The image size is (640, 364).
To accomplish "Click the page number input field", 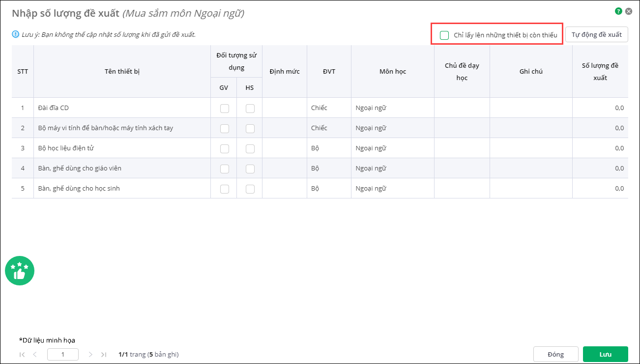I will pyautogui.click(x=62, y=354).
